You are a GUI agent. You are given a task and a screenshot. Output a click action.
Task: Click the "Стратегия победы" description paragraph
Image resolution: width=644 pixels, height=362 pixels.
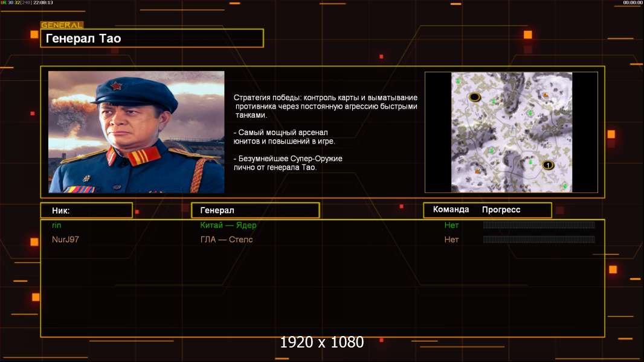325,106
